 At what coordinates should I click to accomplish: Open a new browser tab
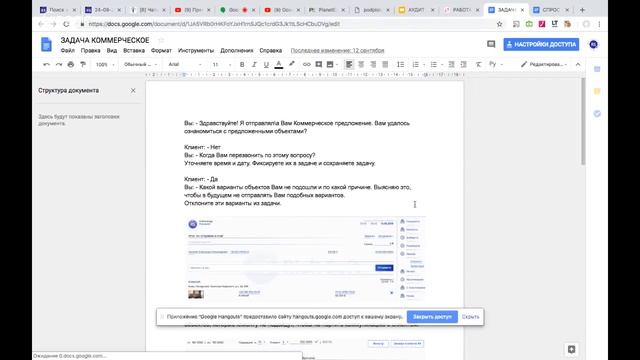pos(582,10)
